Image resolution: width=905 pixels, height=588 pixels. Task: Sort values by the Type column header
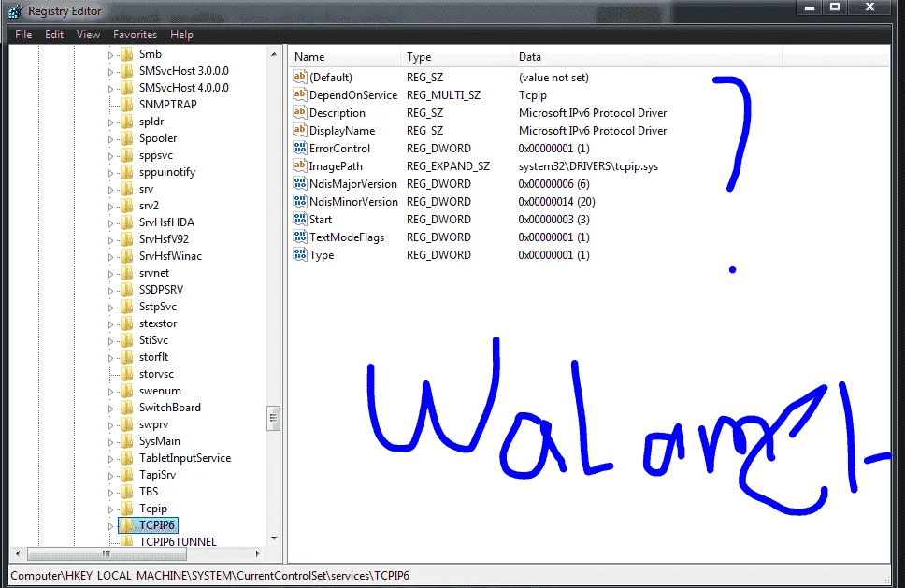point(456,56)
